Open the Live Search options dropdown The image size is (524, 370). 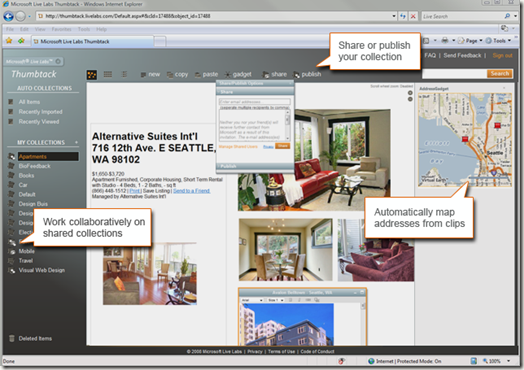coord(515,16)
